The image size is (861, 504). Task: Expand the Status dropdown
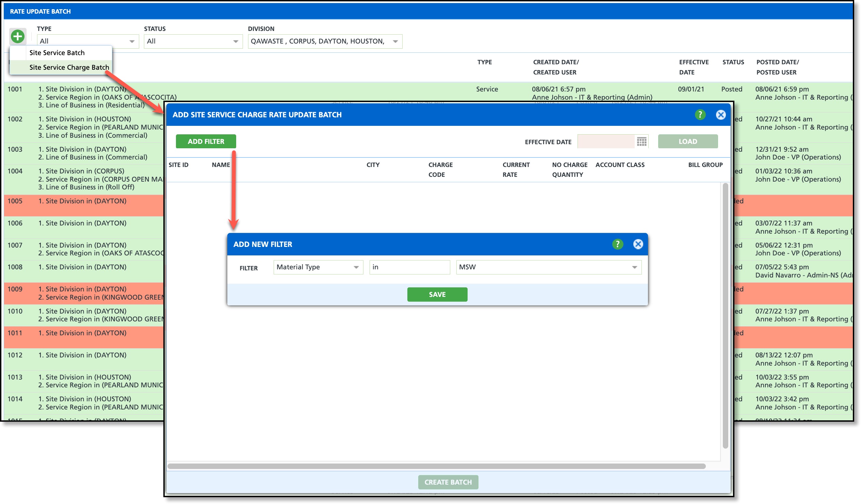point(235,41)
